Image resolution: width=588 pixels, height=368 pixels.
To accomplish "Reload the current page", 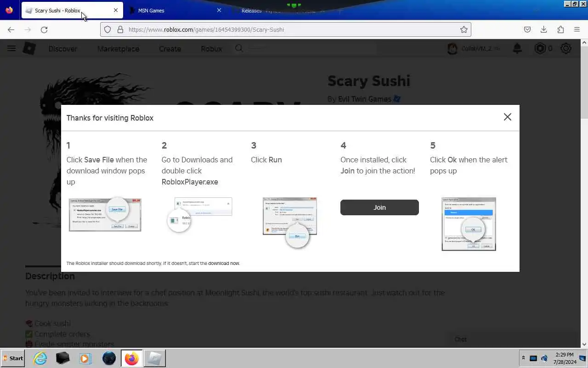I will (44, 29).
